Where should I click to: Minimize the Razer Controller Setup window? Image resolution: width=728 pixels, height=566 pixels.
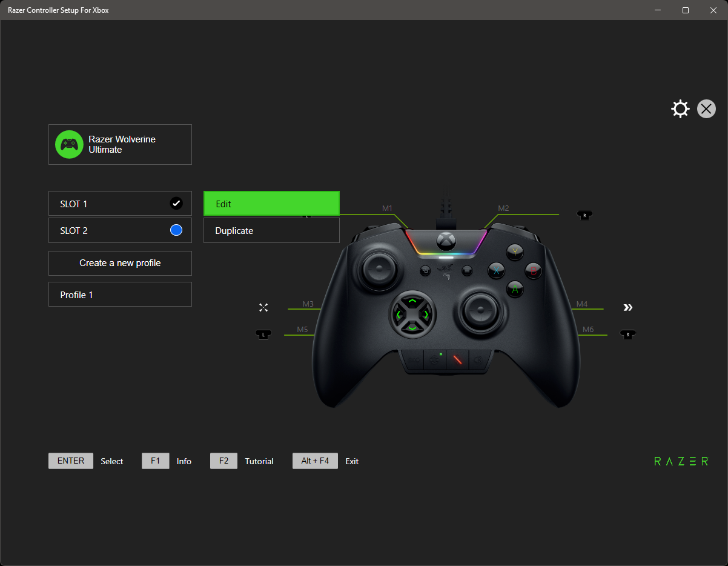(x=657, y=10)
